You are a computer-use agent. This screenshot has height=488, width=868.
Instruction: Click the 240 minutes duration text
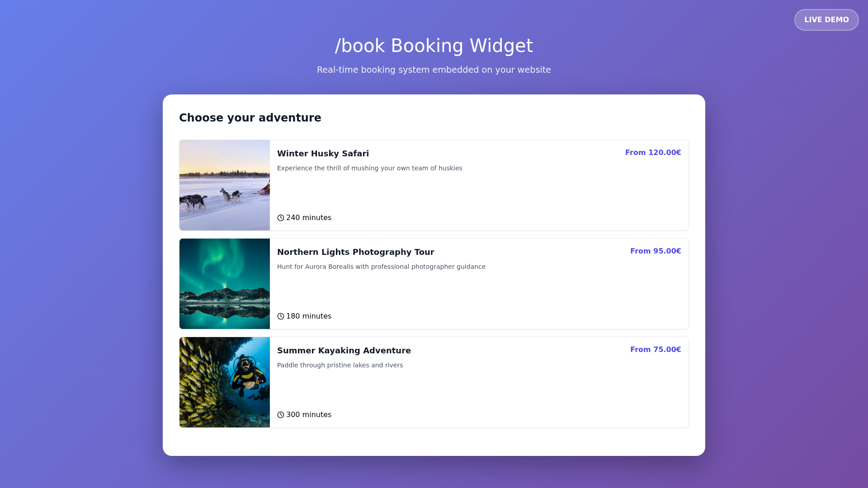[x=309, y=217]
